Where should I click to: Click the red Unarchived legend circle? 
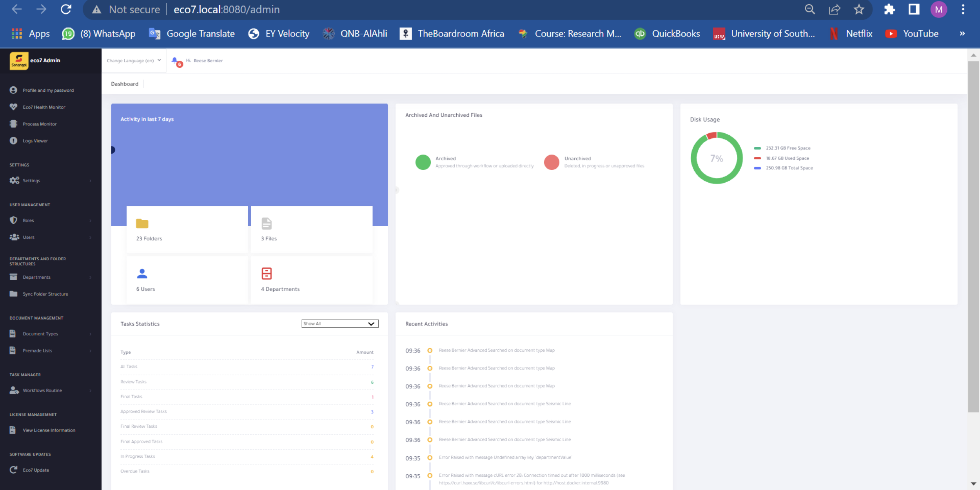click(552, 162)
